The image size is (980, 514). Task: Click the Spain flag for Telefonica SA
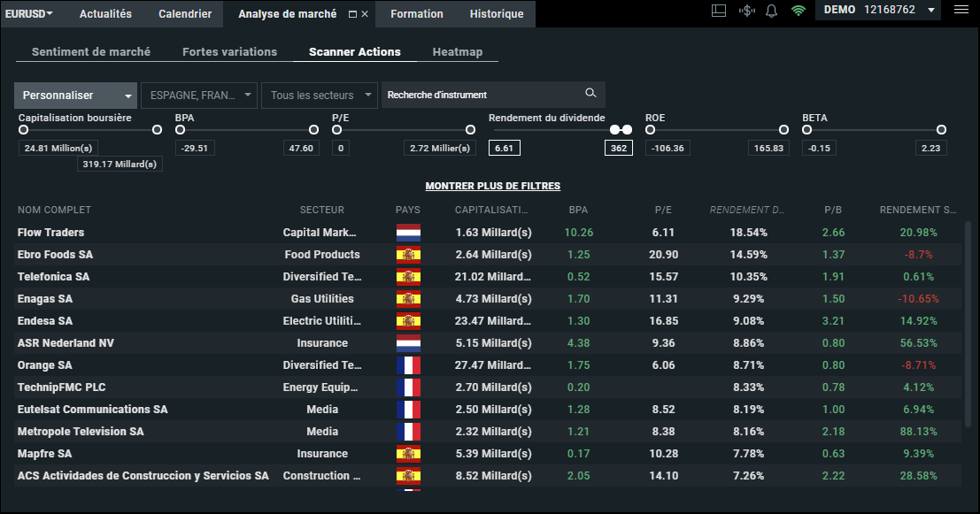point(408,277)
